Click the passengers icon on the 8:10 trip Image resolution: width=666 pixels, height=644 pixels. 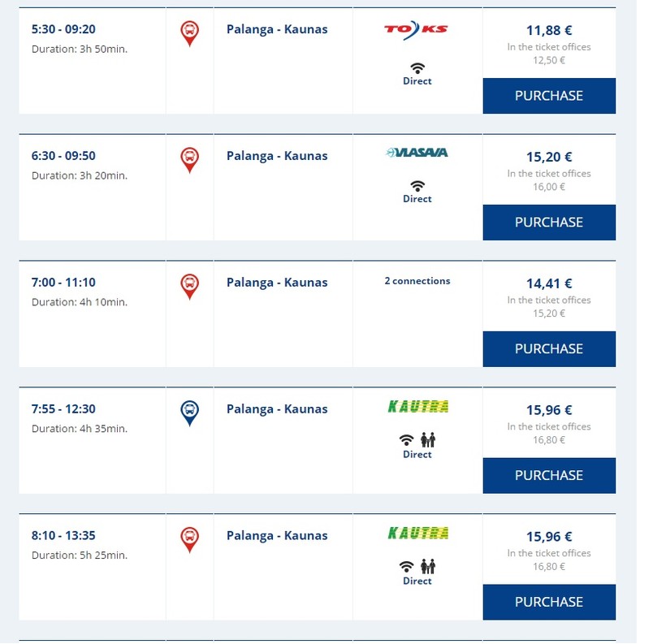(x=428, y=567)
